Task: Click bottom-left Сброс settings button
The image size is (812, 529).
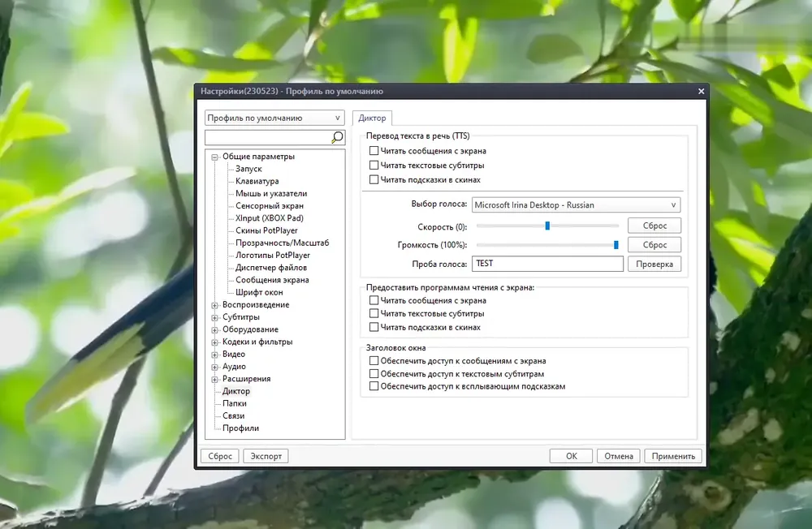Action: (220, 456)
